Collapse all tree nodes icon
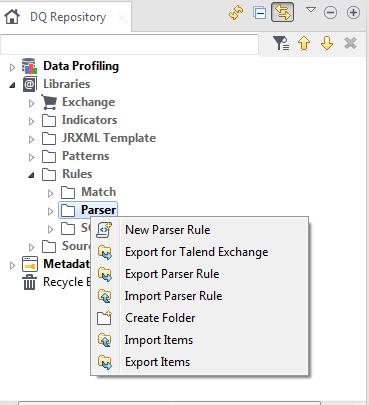 click(259, 13)
